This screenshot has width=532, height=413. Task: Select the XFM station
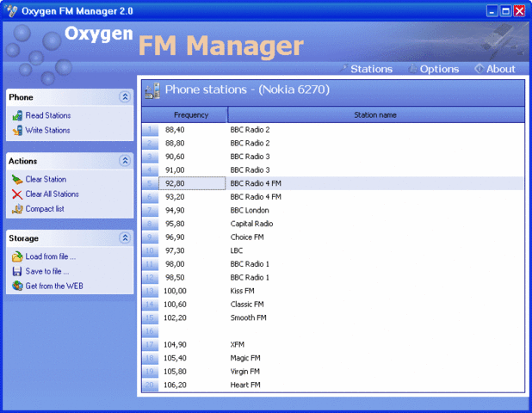tap(237, 345)
